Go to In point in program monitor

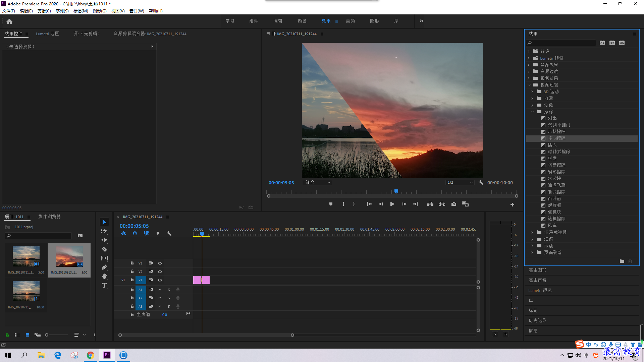tap(369, 204)
